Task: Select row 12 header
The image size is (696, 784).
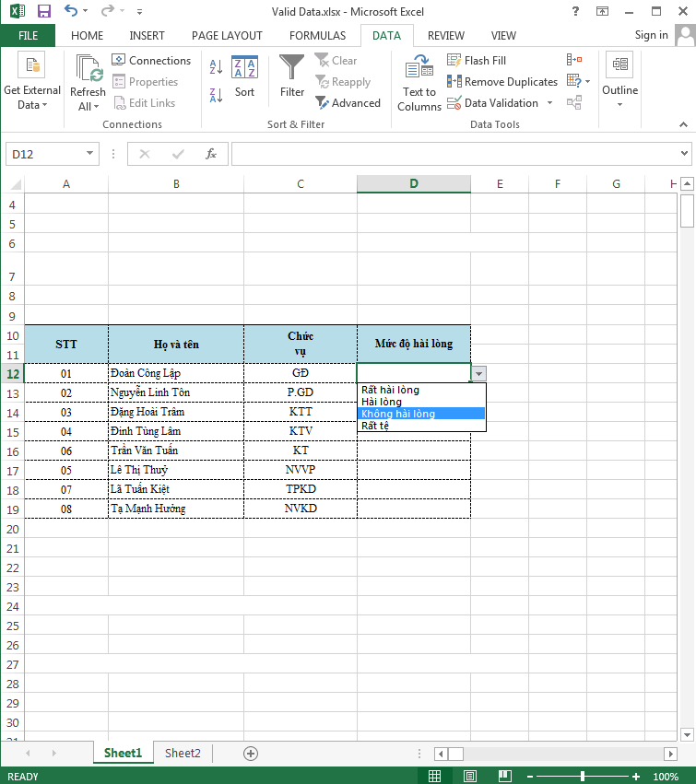Action: click(x=13, y=373)
